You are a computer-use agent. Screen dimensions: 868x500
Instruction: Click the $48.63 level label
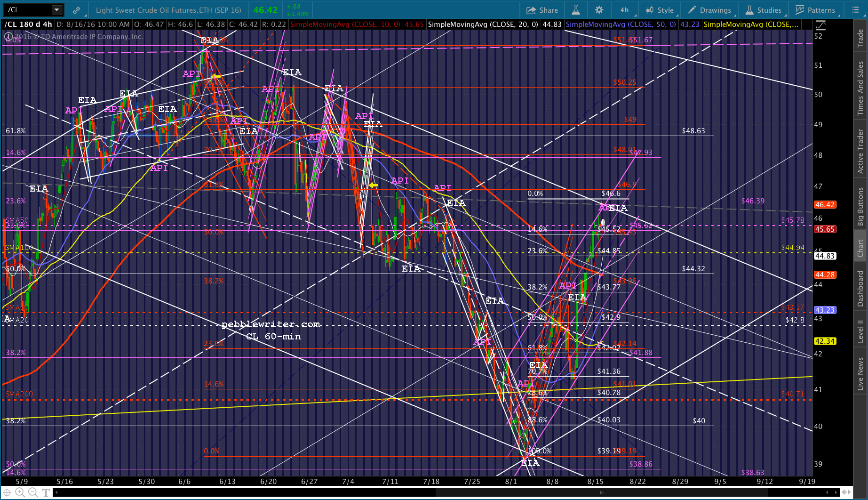(693, 131)
